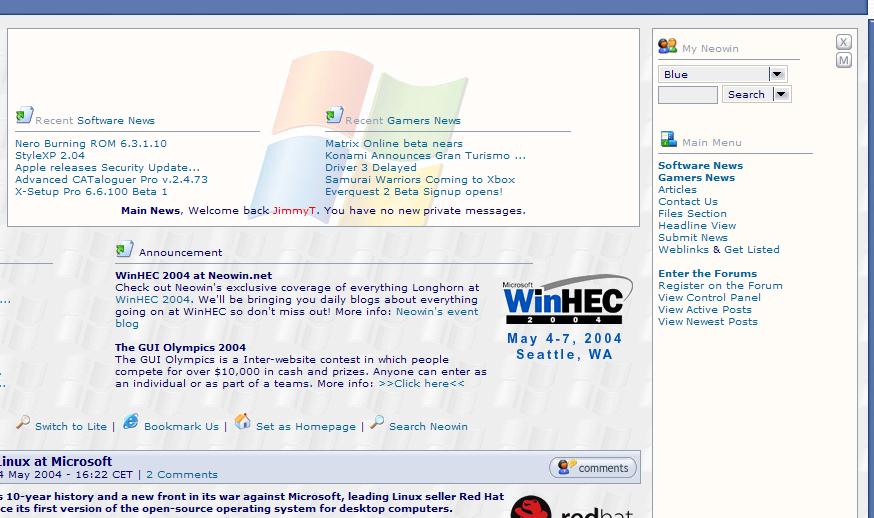The width and height of the screenshot is (874, 518).
Task: Open View Control Panel link
Action: click(709, 297)
